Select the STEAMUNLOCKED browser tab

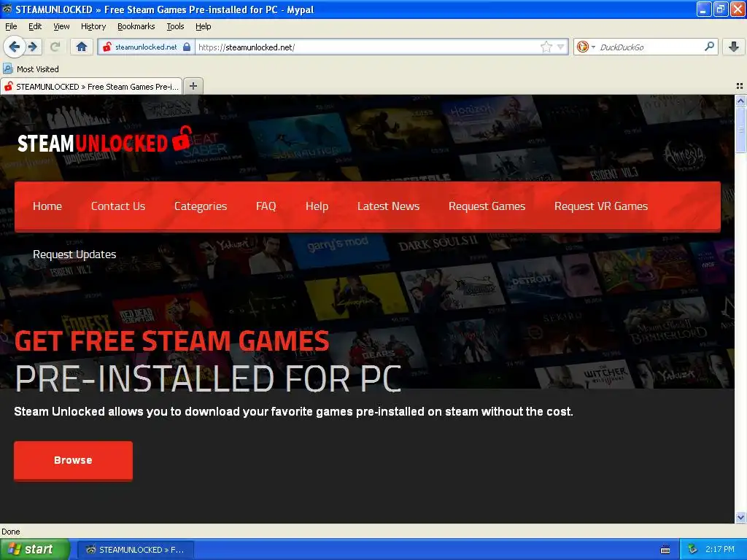pyautogui.click(x=91, y=87)
